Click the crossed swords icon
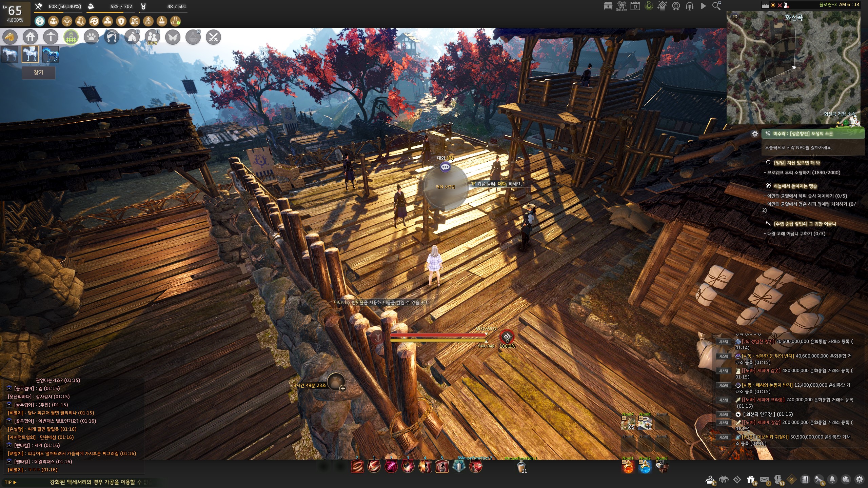868x488 pixels. point(213,37)
